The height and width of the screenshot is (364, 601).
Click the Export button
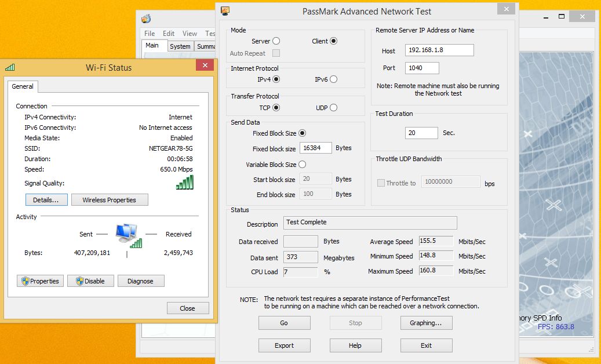pyautogui.click(x=284, y=345)
